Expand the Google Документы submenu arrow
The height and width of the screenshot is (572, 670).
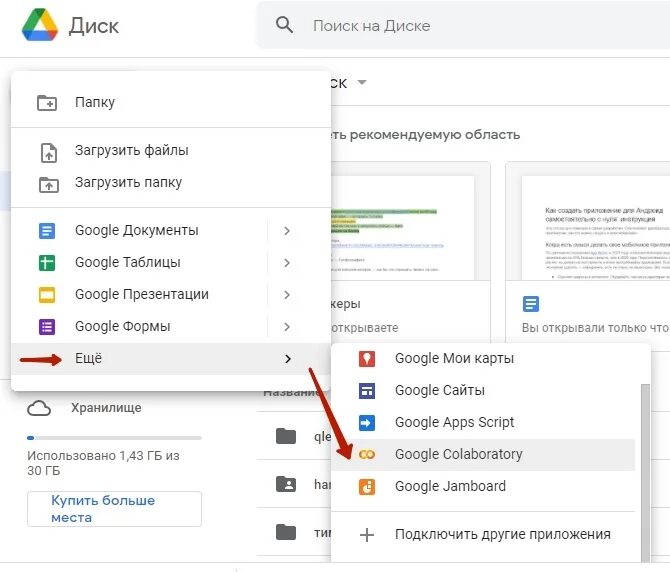click(287, 231)
